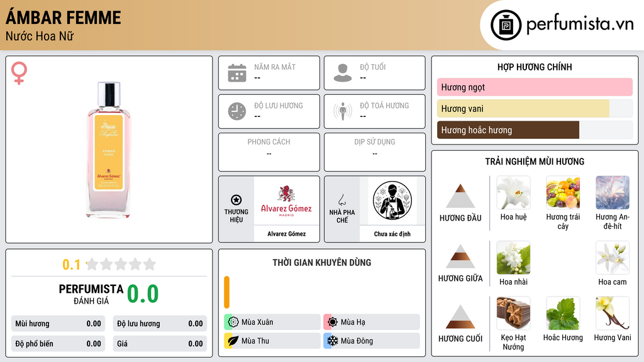Open the Kẹo Hạt Nướng note image
This screenshot has width=644, height=362.
point(513,314)
